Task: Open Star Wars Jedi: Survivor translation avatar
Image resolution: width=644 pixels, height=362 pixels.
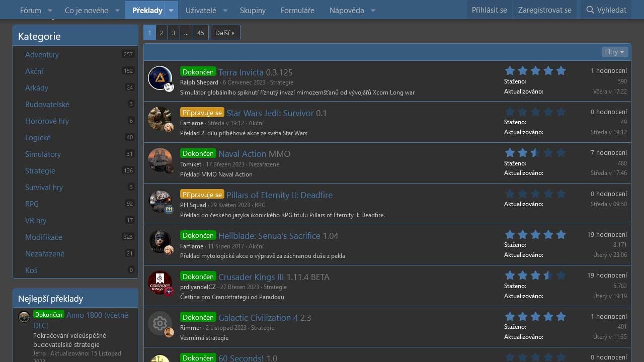Action: click(160, 119)
